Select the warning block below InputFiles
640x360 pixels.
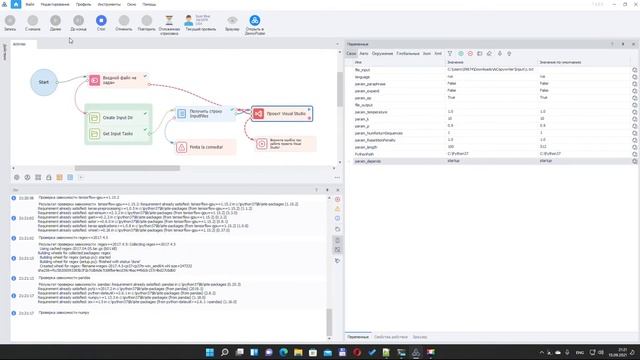pyautogui.click(x=206, y=147)
